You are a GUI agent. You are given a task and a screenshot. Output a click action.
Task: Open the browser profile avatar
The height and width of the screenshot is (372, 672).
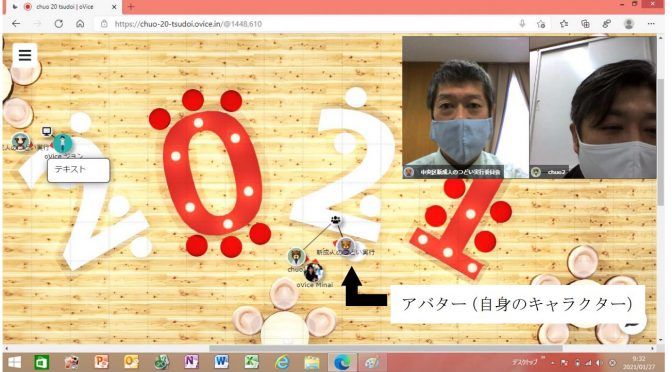point(629,24)
